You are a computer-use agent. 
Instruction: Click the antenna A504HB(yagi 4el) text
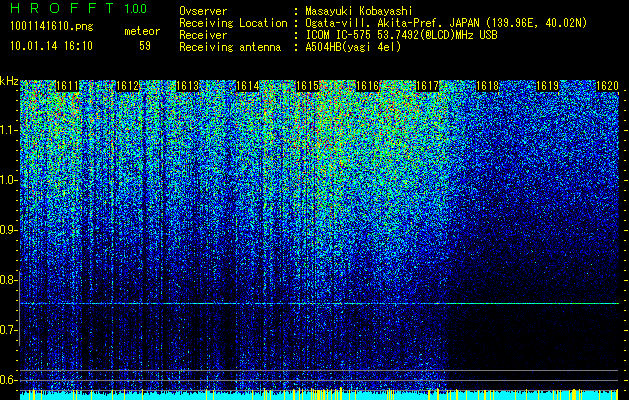click(353, 47)
